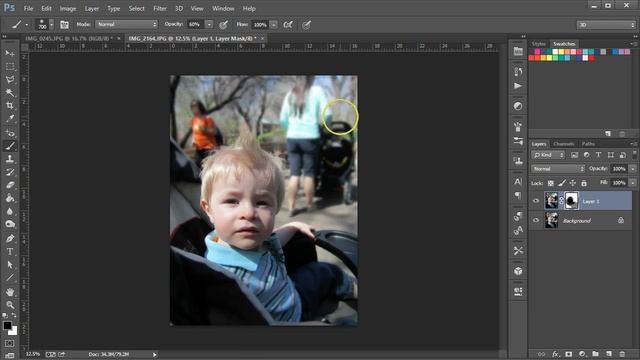The image size is (640, 360).
Task: Select the Zoom tool
Action: point(10,305)
